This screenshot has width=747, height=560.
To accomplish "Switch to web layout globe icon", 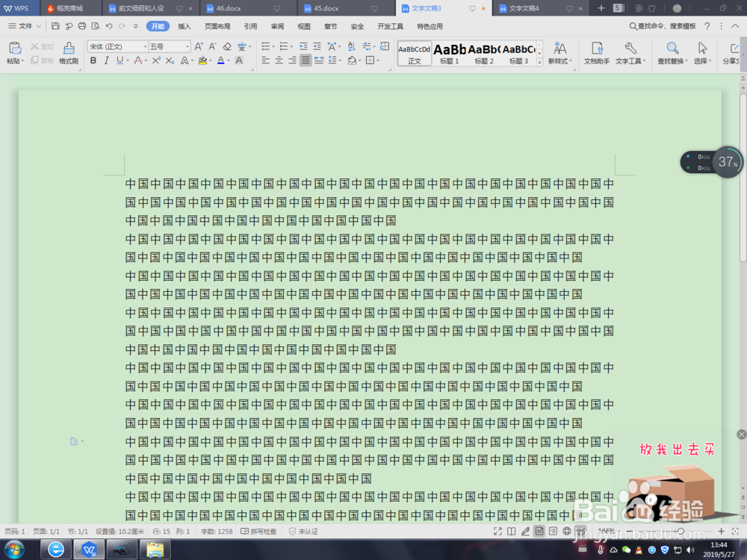I will [567, 532].
